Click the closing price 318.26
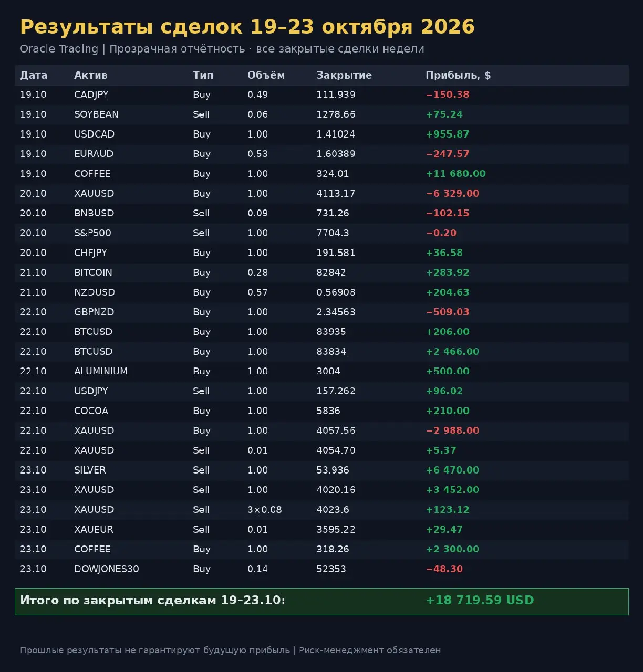The width and height of the screenshot is (643, 672). coord(333,549)
